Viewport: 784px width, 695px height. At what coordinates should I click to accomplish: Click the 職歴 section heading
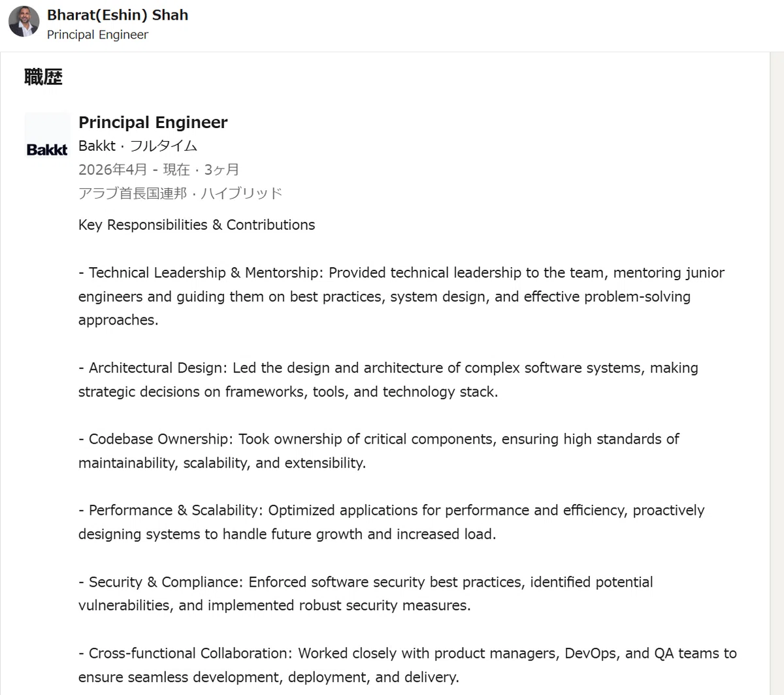[43, 77]
